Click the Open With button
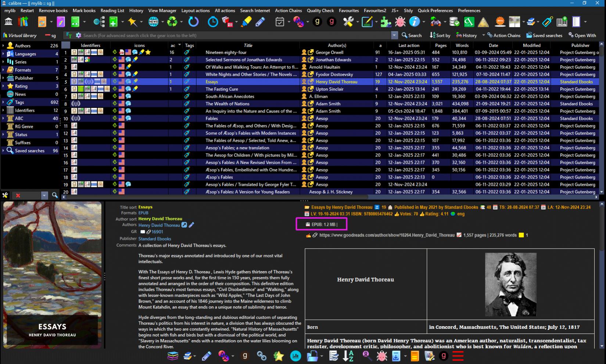The height and width of the screenshot is (364, 606). point(582,35)
